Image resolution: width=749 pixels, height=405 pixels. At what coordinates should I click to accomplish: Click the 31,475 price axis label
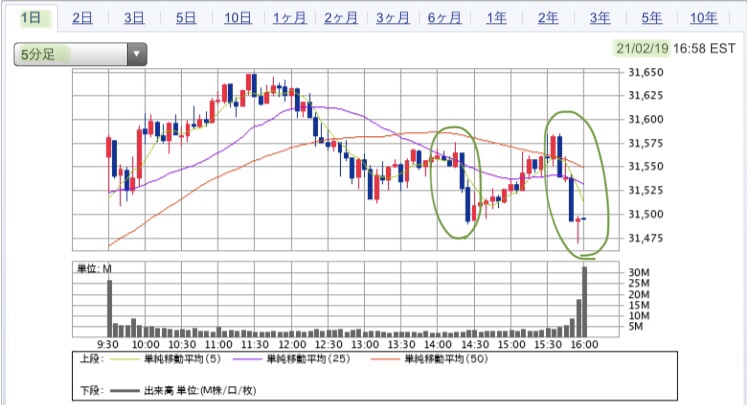(x=646, y=238)
